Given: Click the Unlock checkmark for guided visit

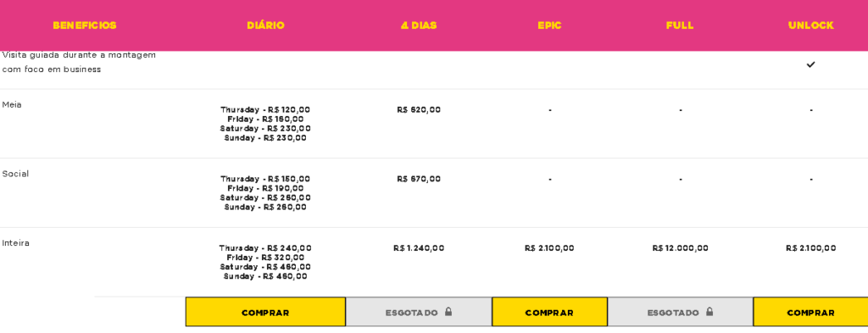Looking at the screenshot, I should pyautogui.click(x=810, y=64).
